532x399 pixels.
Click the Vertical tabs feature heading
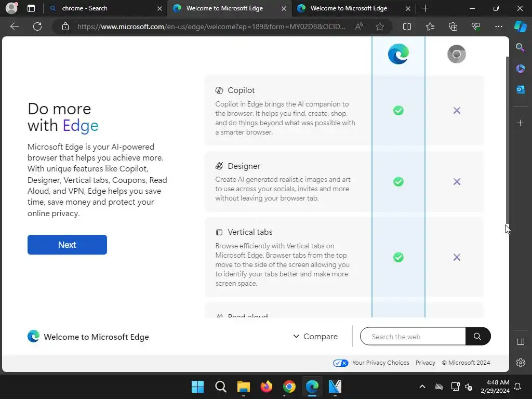250,232
